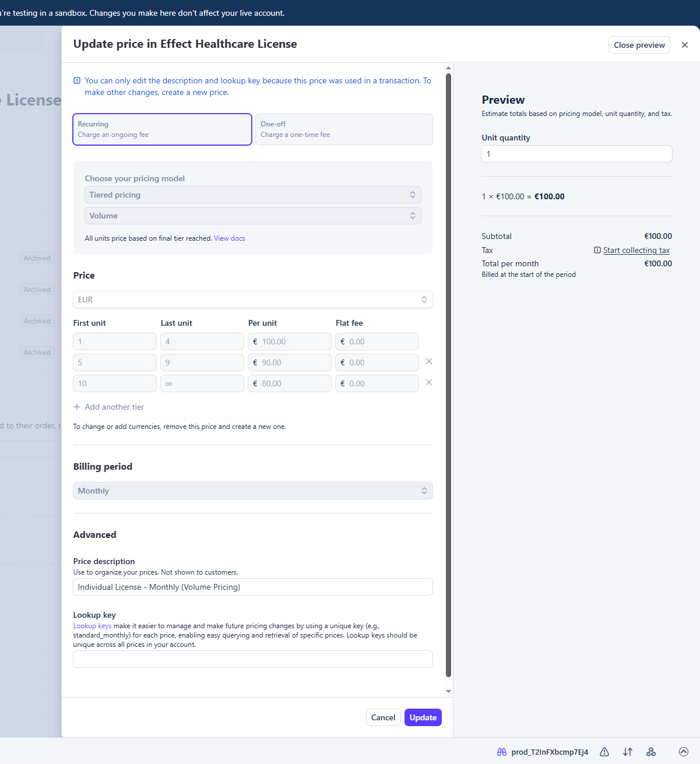Select the One-off pricing option
Viewport: 700px width, 764px height.
343,129
